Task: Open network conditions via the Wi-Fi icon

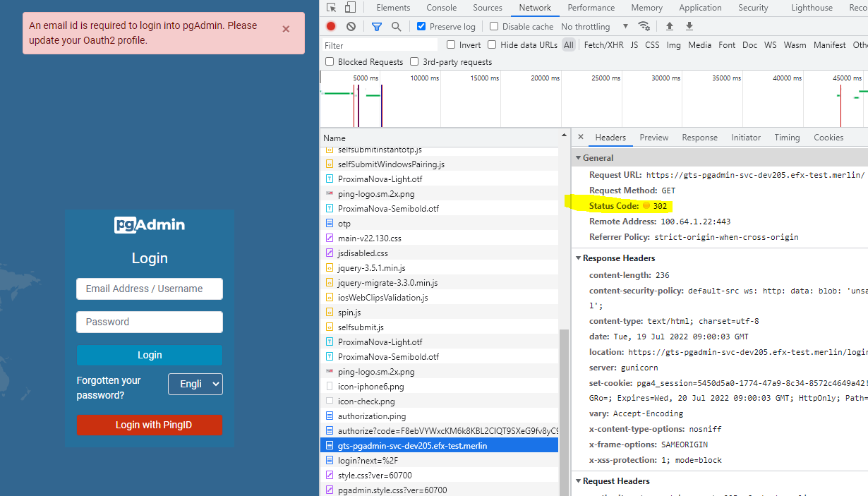Action: click(644, 26)
